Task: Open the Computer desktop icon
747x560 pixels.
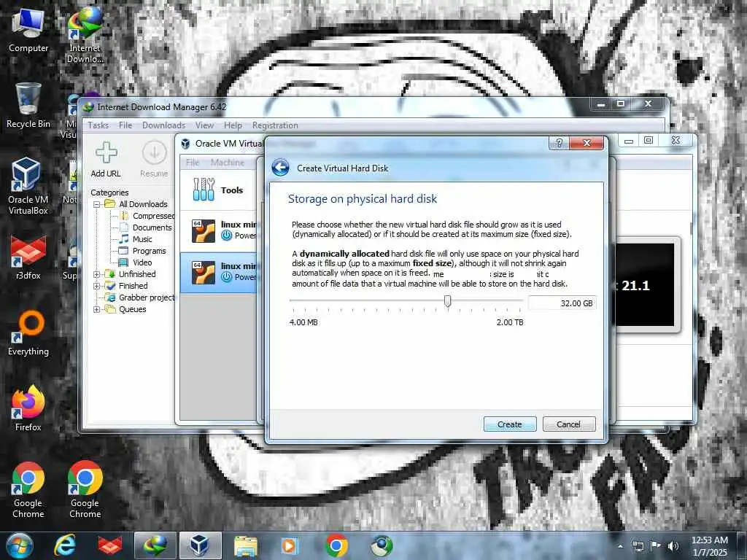Action: [x=28, y=29]
